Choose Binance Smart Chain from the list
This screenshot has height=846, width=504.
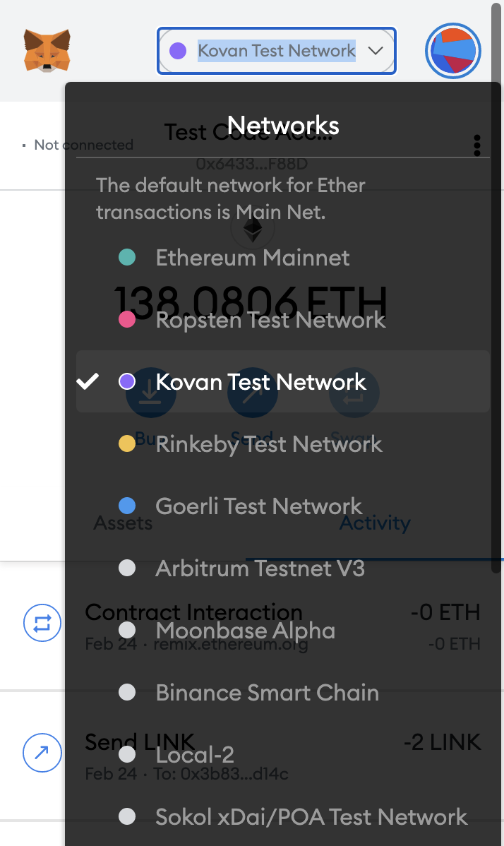tap(266, 692)
